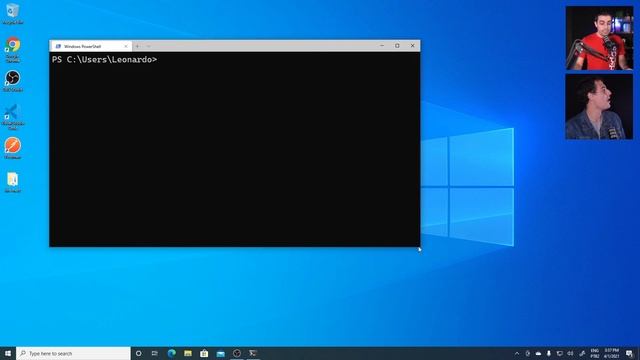Maximize the Windows Terminal window
The height and width of the screenshot is (360, 640).
click(x=397, y=46)
